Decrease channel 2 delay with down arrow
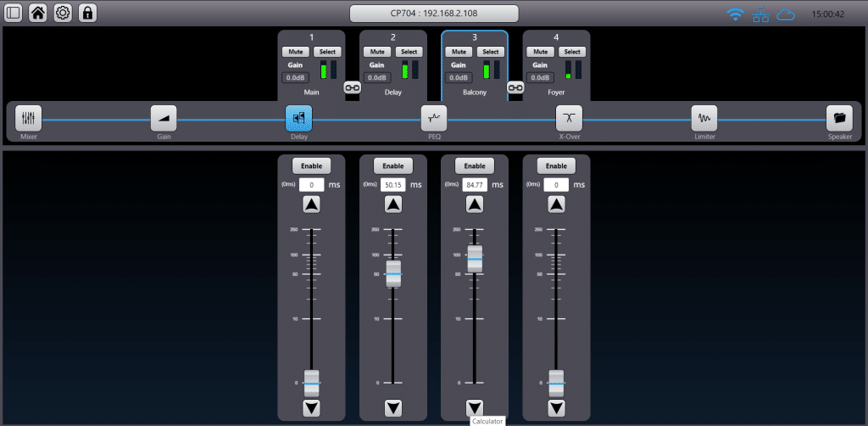 (x=393, y=409)
